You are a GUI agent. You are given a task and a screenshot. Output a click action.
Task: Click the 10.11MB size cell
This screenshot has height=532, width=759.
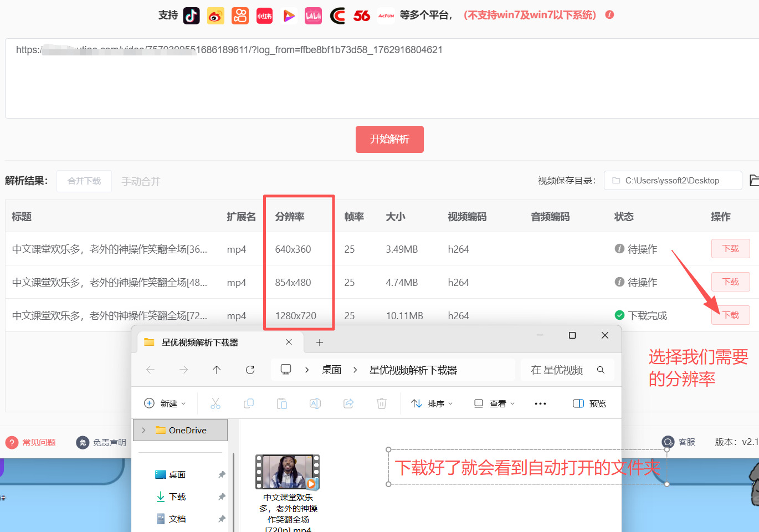tap(404, 315)
